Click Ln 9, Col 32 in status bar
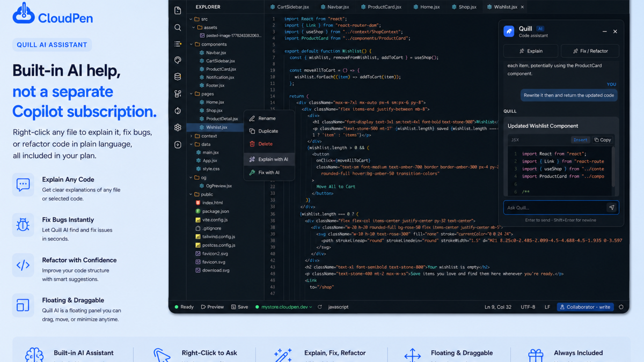 [497, 307]
